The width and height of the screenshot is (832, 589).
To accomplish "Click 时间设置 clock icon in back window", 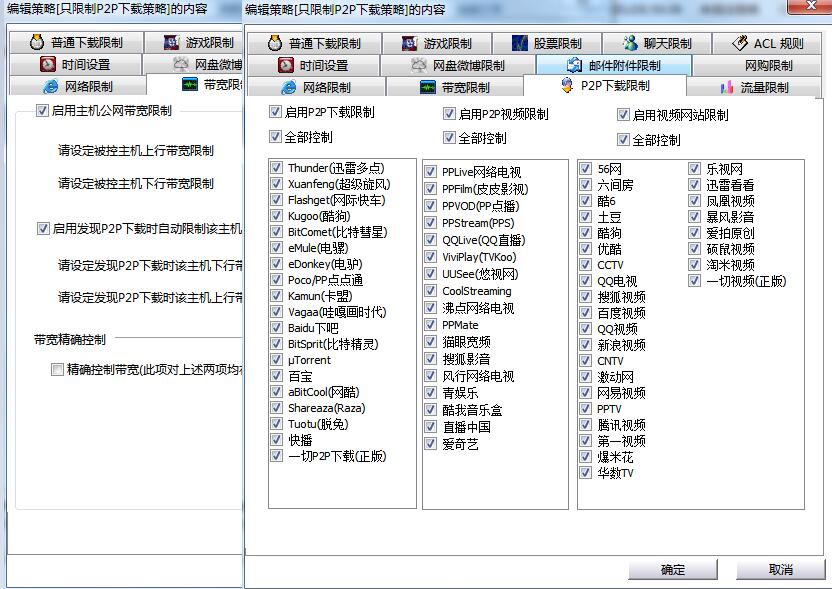I will tap(48, 64).
